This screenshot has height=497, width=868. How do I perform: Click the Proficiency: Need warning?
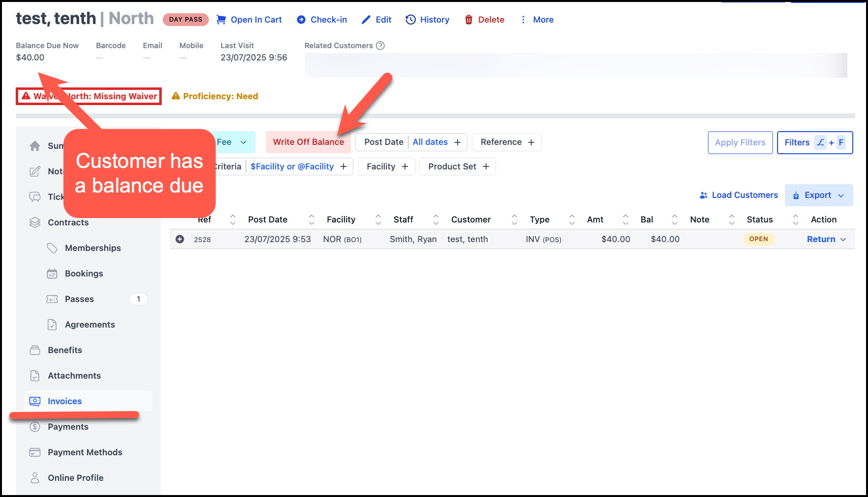coord(215,96)
